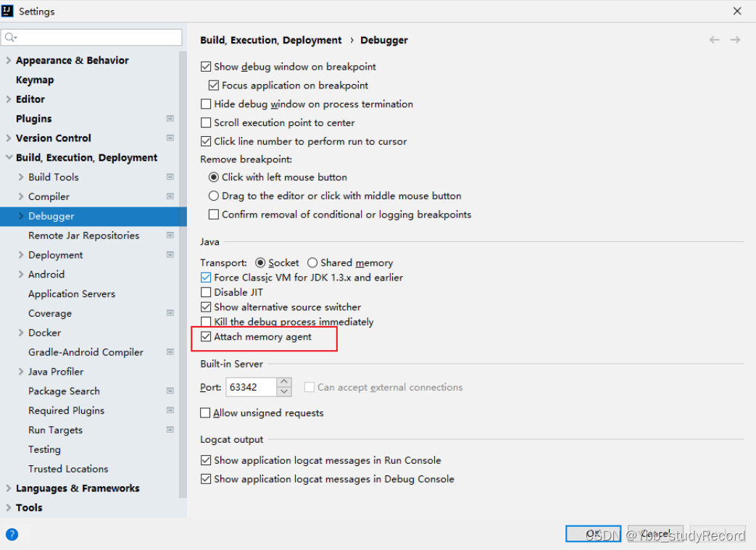This screenshot has height=550, width=756.
Task: Toggle Focus application on breakpoint
Action: tap(214, 86)
